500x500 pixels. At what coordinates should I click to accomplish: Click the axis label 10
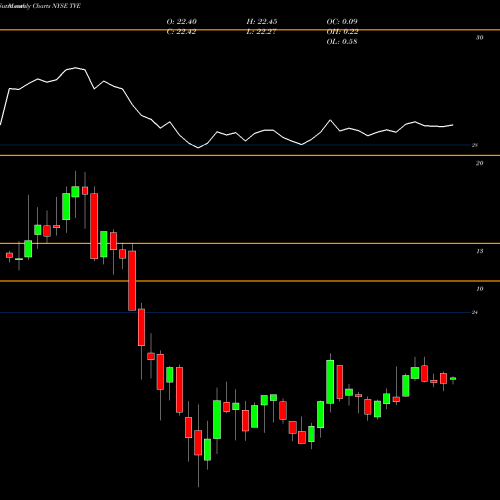pos(479,289)
